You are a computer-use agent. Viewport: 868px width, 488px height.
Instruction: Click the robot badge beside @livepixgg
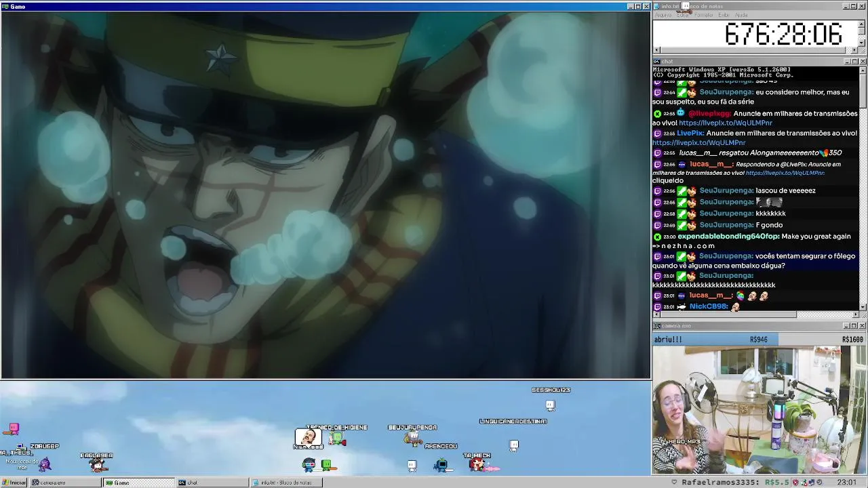(681, 113)
